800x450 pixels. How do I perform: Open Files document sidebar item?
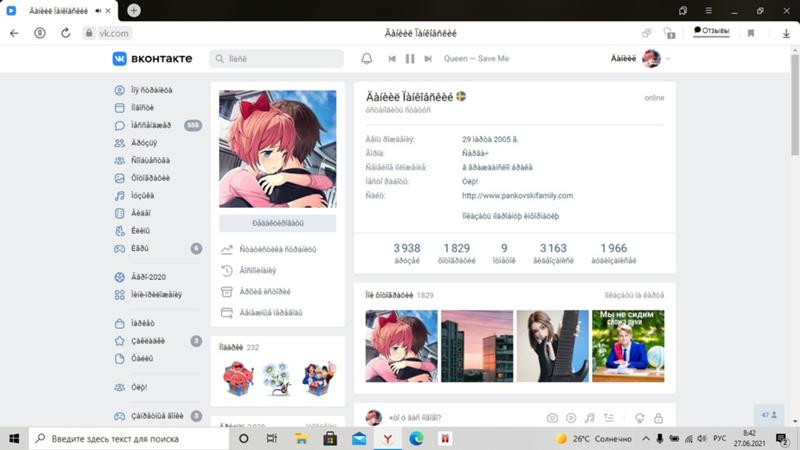tap(134, 359)
